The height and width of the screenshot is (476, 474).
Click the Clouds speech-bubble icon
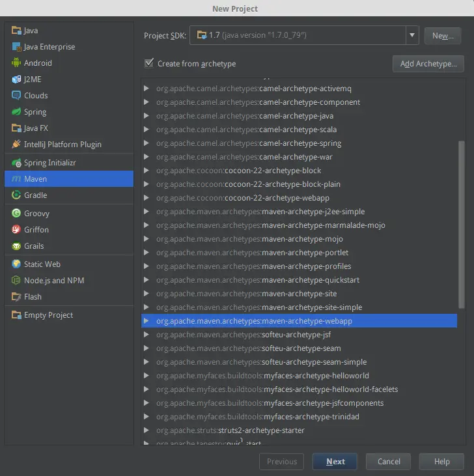[x=16, y=95]
